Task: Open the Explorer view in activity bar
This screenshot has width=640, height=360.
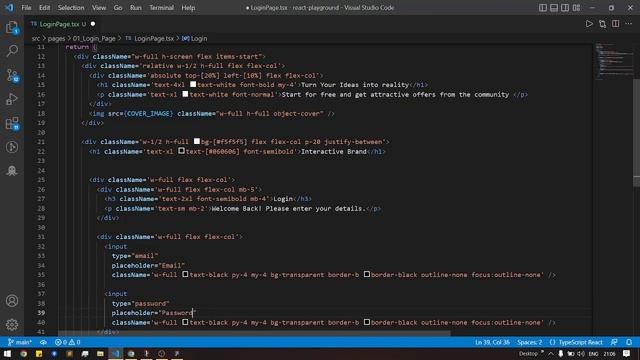Action: (12, 27)
